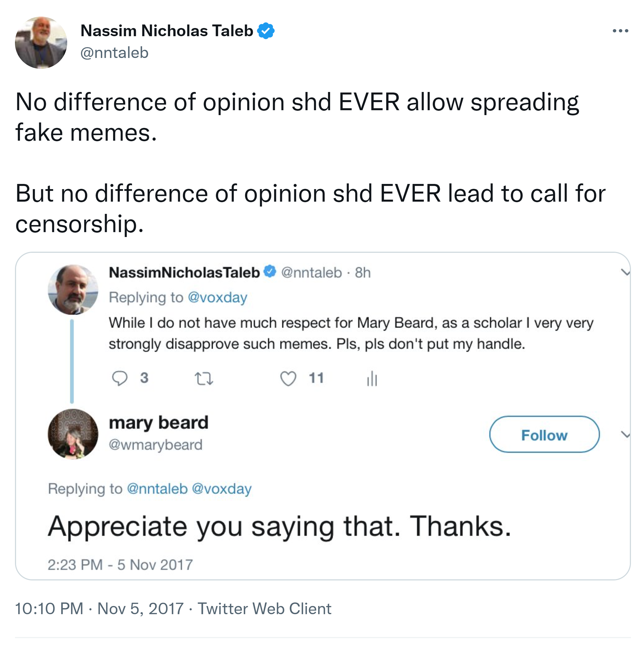Click the reply bubble icon in quoted tweet
Screen dimensions: 644x646
click(x=119, y=379)
